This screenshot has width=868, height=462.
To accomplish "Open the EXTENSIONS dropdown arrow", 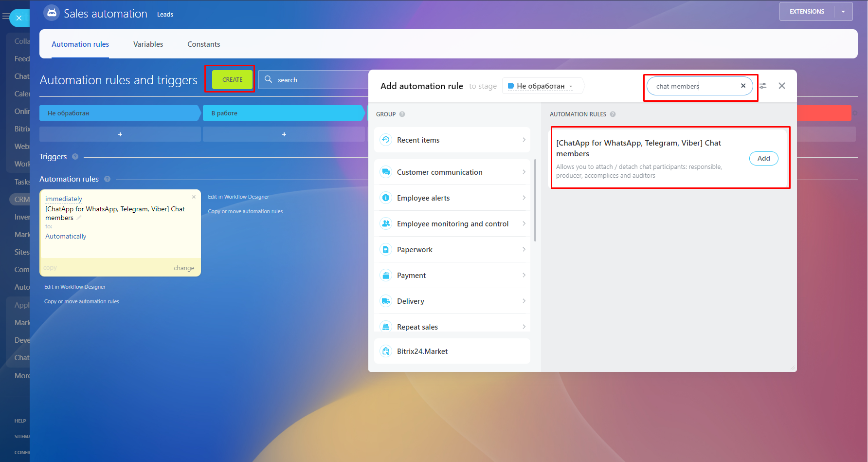I will click(843, 12).
